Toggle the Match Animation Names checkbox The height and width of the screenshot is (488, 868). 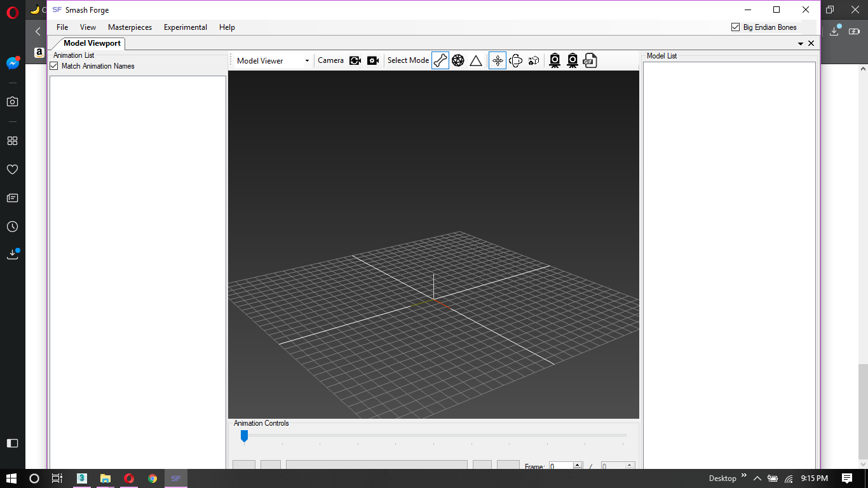(53, 66)
